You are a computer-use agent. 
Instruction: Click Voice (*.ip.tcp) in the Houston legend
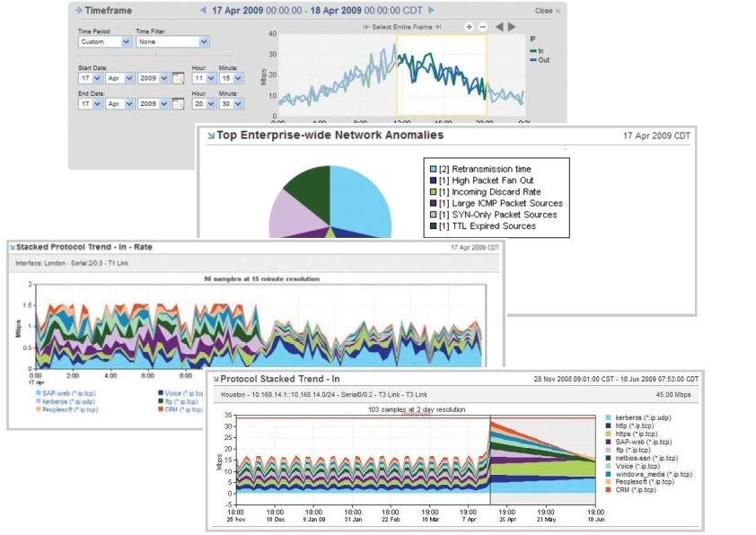pos(633,467)
